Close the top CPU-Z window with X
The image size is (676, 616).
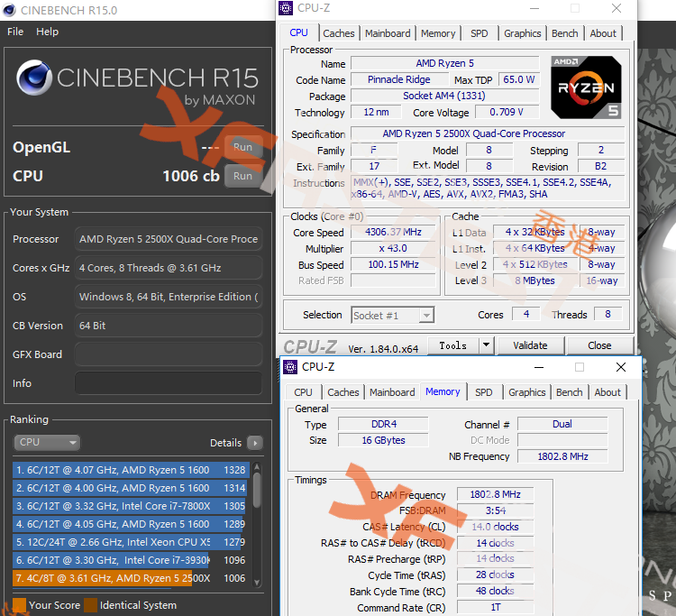tap(617, 8)
